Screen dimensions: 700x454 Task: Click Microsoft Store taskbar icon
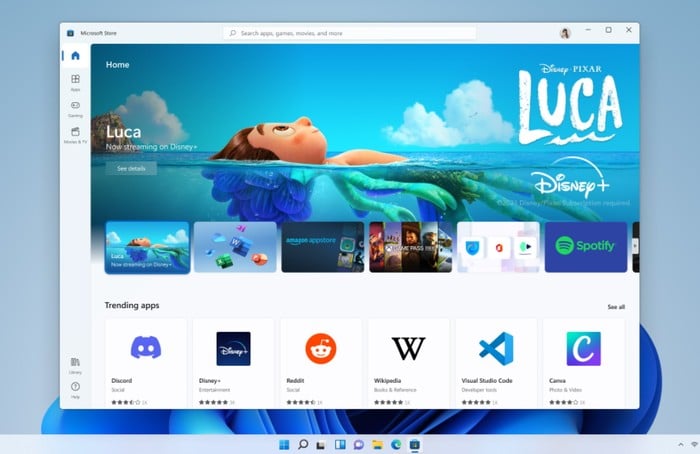415,445
